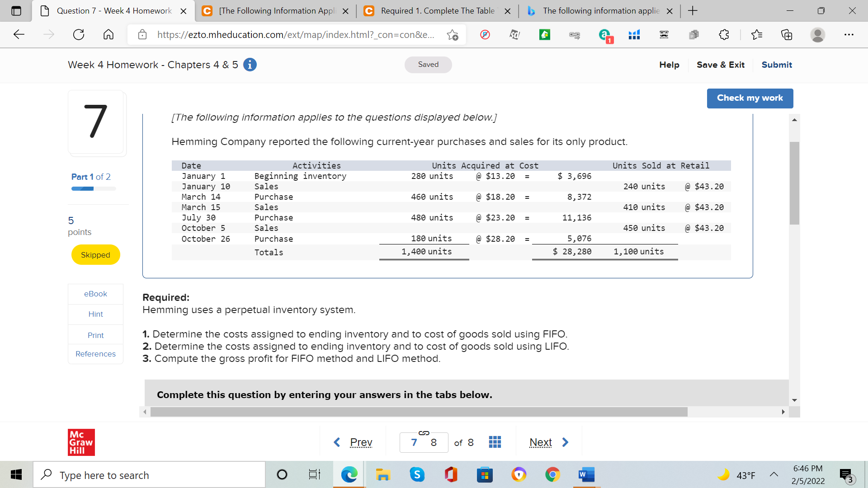Open the browser settings ellipsis menu
Viewport: 868px width, 488px height.
[849, 35]
